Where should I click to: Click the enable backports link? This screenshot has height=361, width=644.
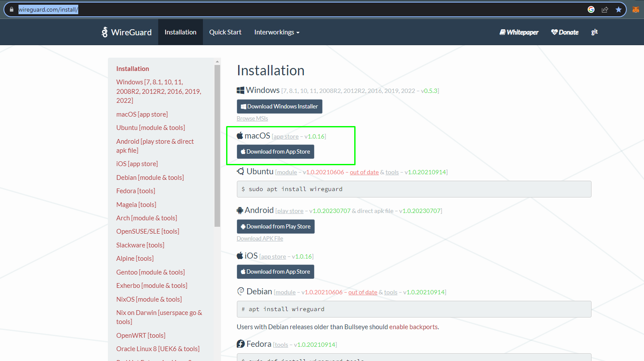pyautogui.click(x=413, y=327)
